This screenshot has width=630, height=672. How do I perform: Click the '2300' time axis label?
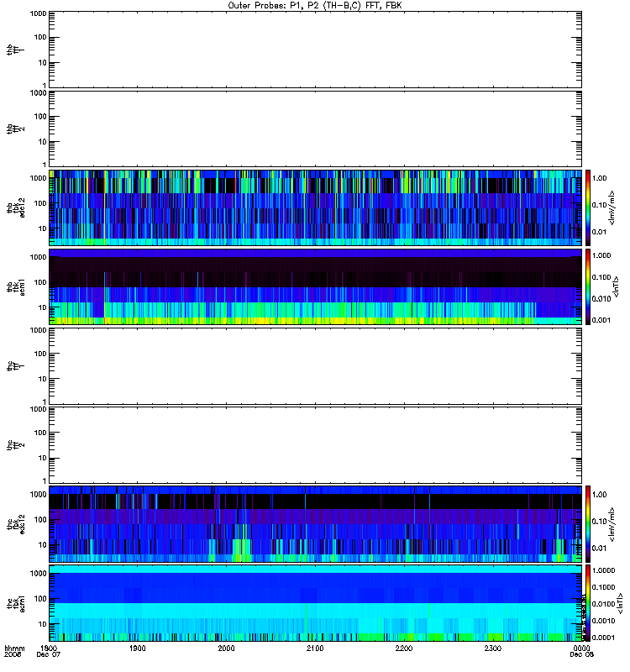(x=493, y=648)
